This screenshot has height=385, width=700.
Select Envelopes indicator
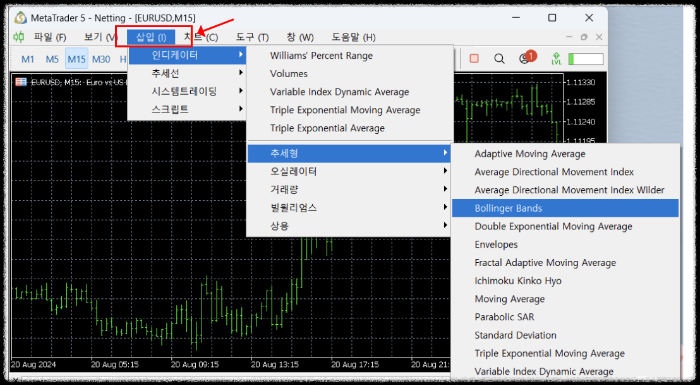tap(496, 245)
